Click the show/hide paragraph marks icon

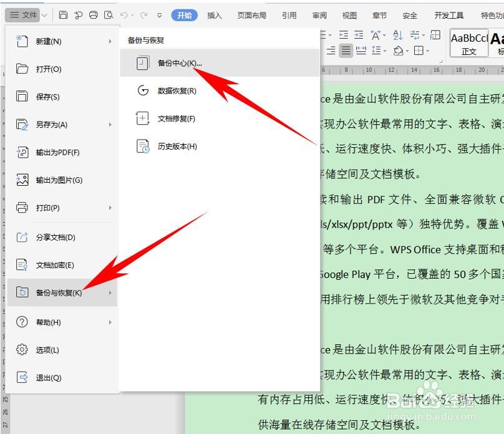(415, 35)
